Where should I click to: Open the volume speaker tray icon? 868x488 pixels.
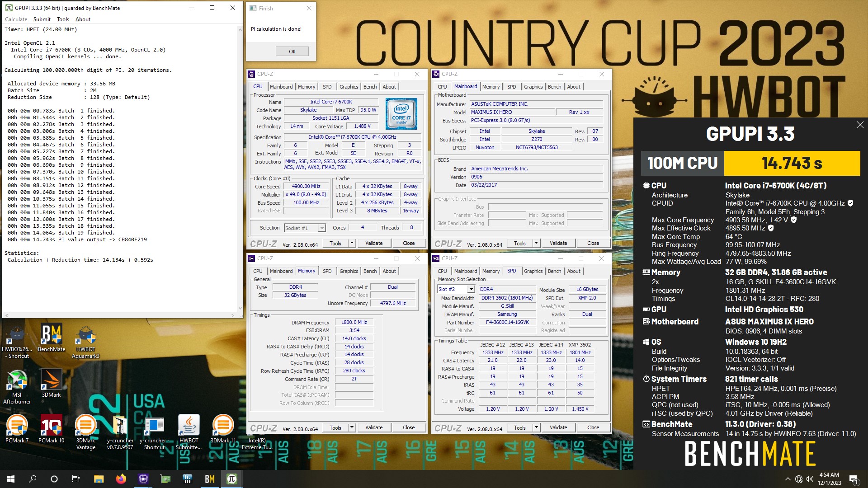[x=810, y=479]
